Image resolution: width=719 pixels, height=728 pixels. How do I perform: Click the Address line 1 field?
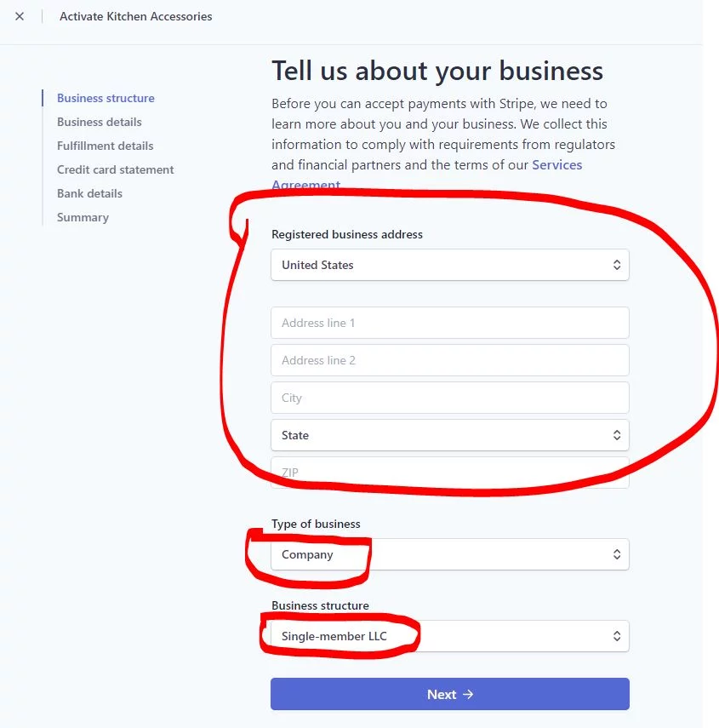449,323
